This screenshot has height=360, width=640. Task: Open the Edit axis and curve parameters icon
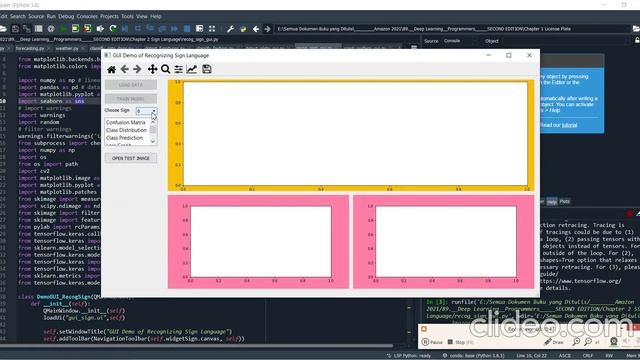tap(192, 69)
